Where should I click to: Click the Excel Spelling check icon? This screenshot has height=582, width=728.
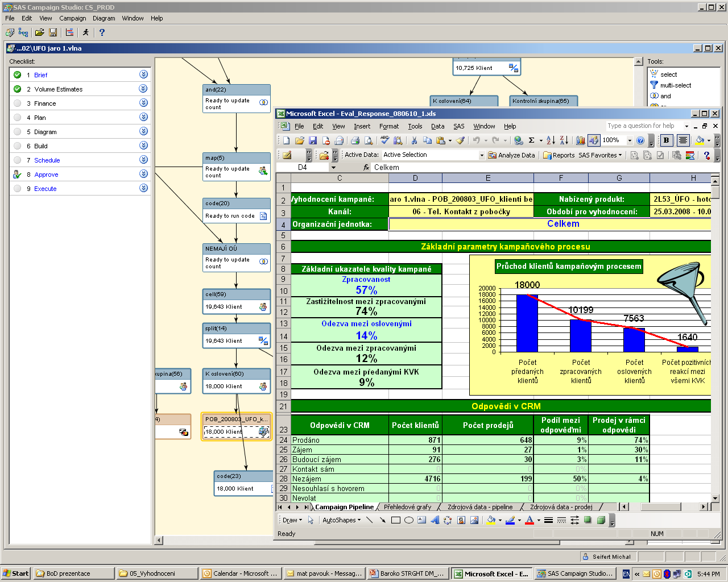[385, 140]
